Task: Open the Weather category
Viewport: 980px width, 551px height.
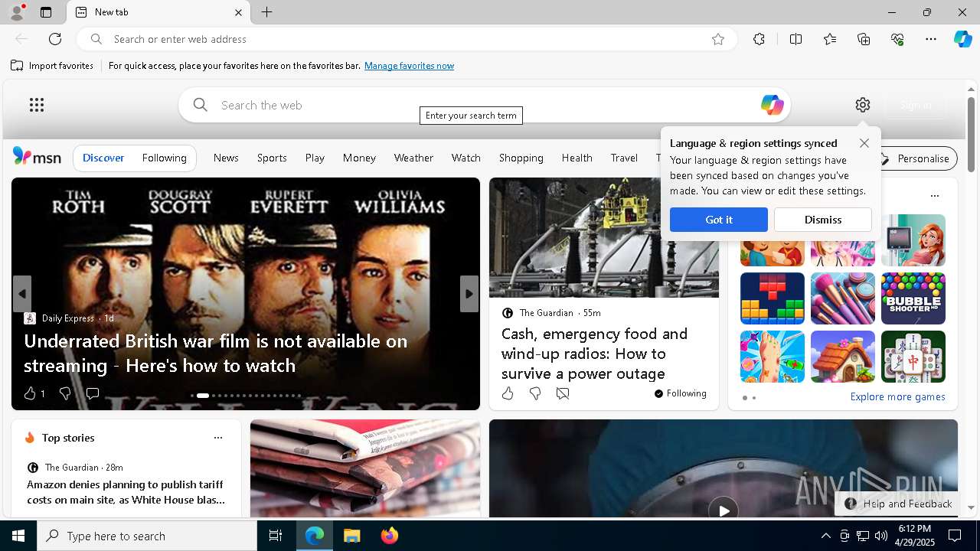Action: click(x=413, y=158)
